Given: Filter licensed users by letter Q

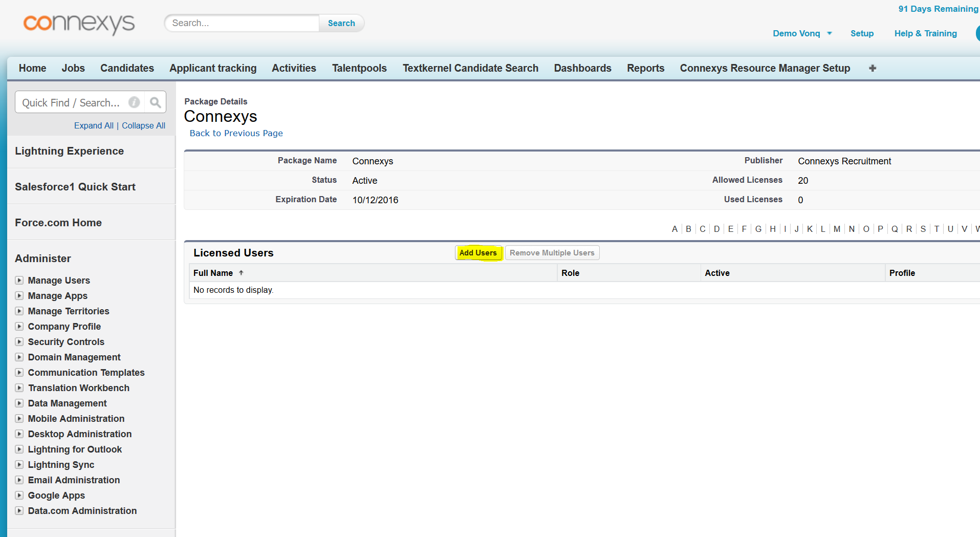Looking at the screenshot, I should tap(895, 229).
